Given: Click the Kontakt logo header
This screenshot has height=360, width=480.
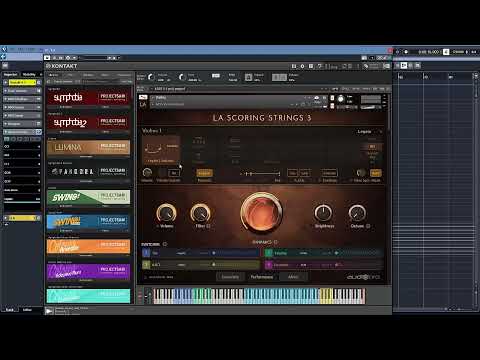Looking at the screenshot, I should tap(62, 66).
